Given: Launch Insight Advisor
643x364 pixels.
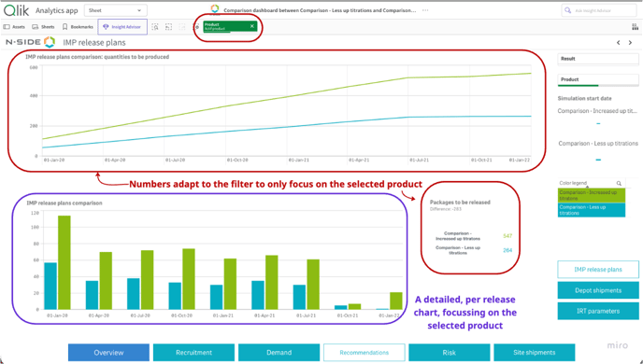Looking at the screenshot, I should coord(122,27).
